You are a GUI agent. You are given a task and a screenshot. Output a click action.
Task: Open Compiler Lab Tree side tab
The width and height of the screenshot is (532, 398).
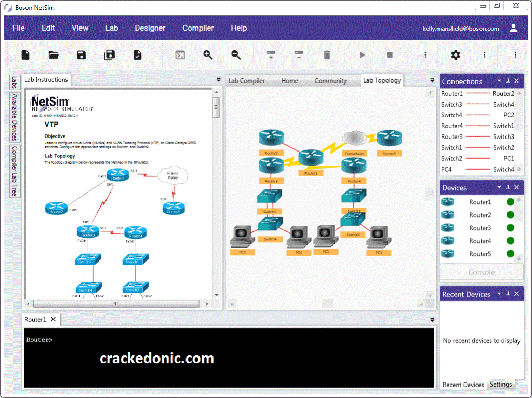(x=14, y=171)
